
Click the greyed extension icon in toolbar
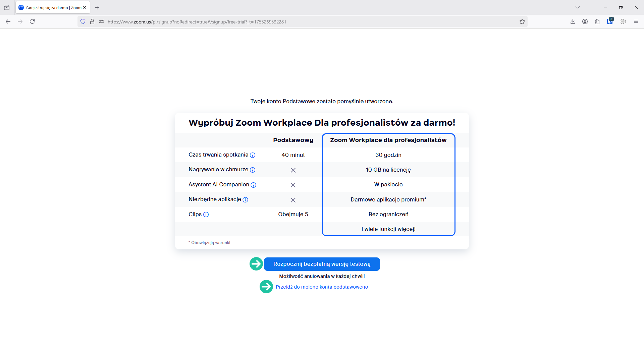point(623,21)
